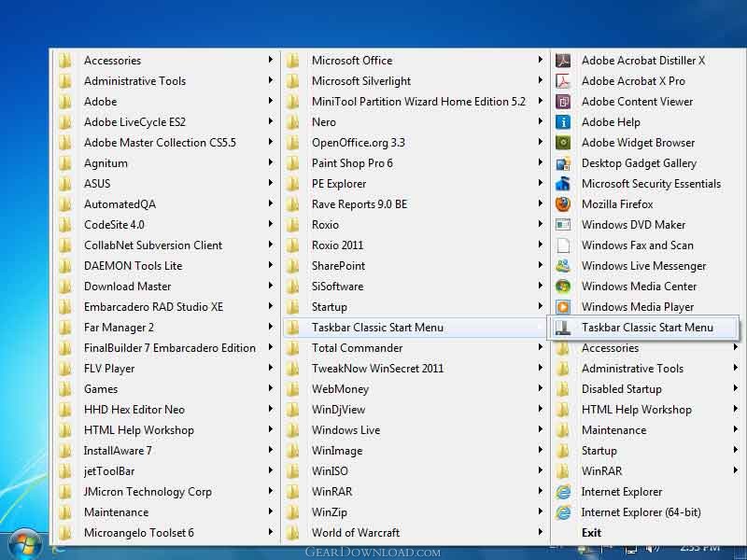Expand the Disabled Startup submenu arrow

pos(735,388)
